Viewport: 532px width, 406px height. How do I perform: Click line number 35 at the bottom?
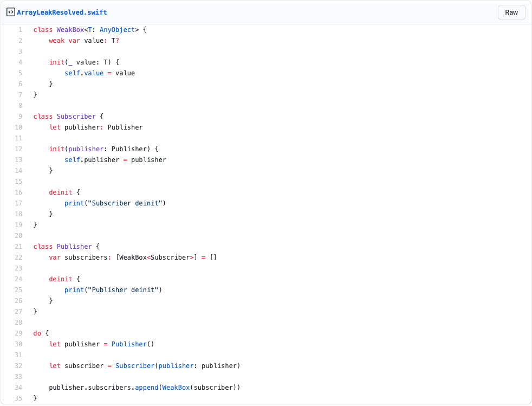pos(19,398)
